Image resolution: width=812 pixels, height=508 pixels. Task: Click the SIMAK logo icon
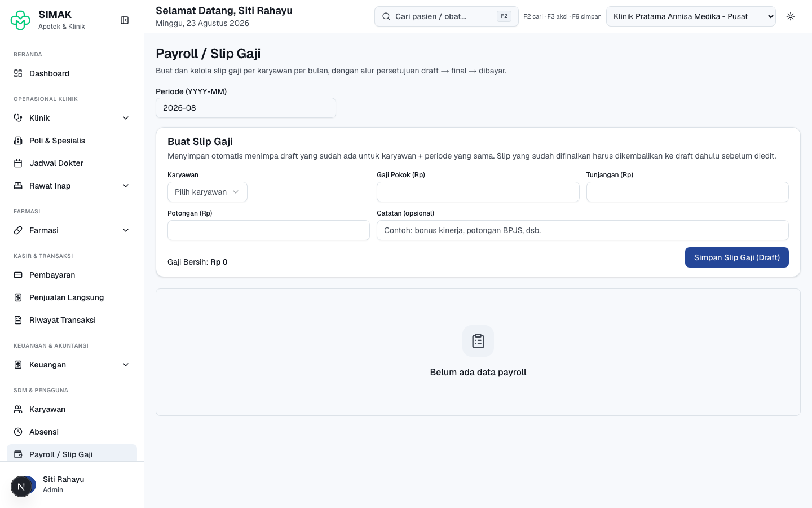point(20,20)
